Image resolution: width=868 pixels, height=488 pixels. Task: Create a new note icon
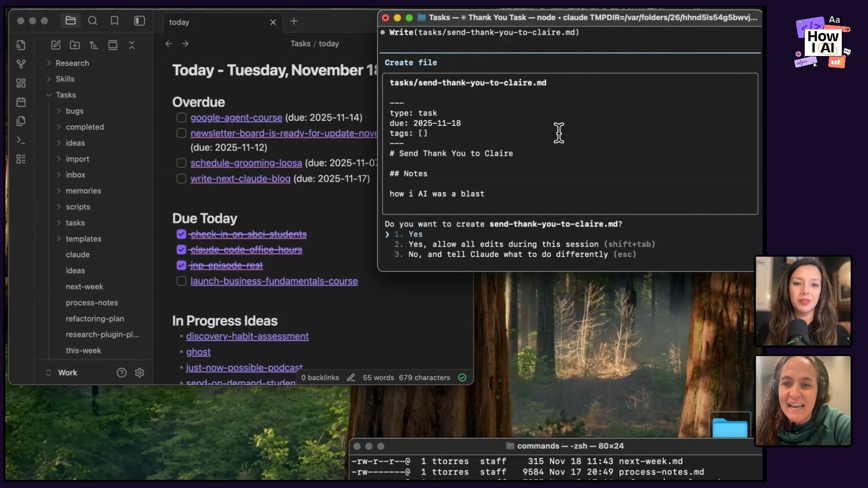click(x=56, y=45)
